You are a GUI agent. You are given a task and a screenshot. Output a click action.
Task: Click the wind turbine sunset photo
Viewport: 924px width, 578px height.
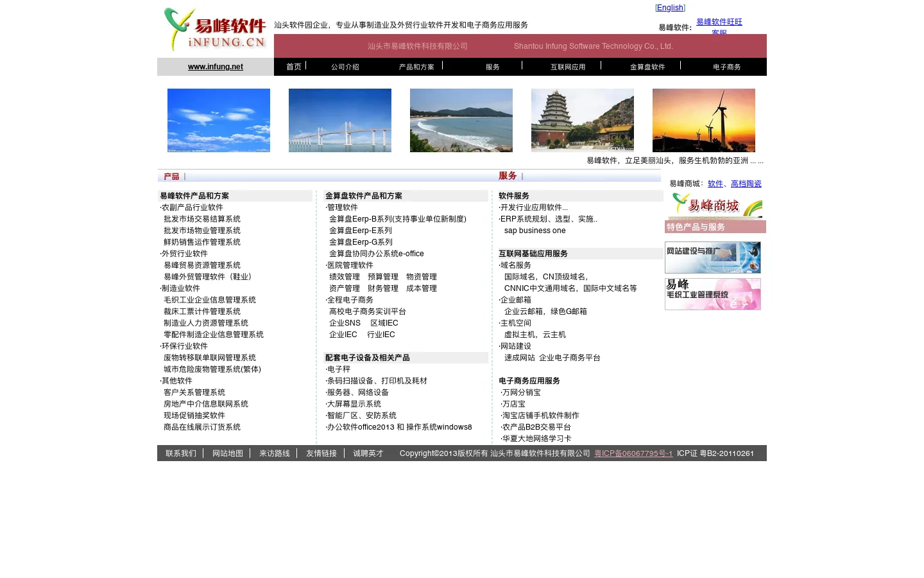point(704,120)
